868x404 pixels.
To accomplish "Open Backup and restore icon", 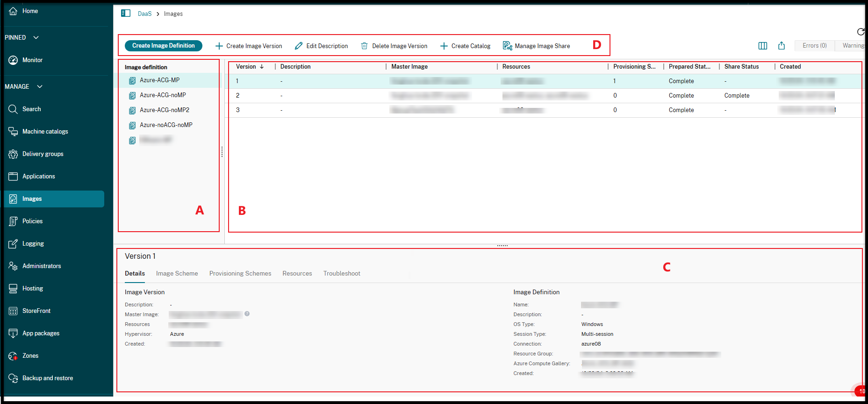I will point(13,378).
